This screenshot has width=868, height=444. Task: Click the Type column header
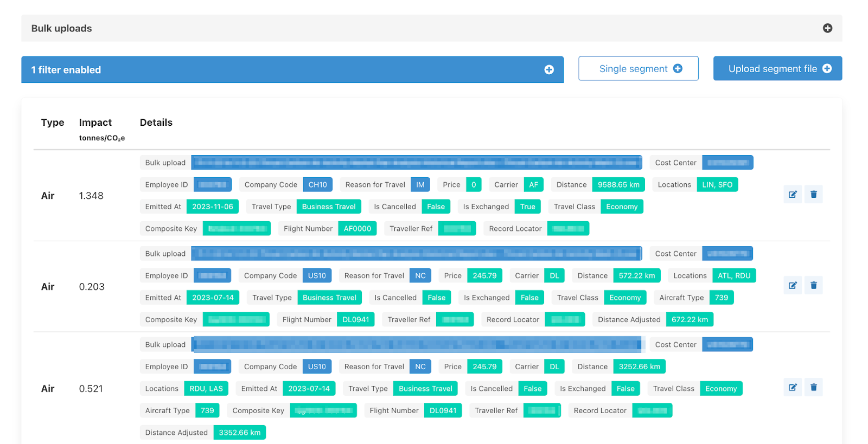(x=53, y=123)
